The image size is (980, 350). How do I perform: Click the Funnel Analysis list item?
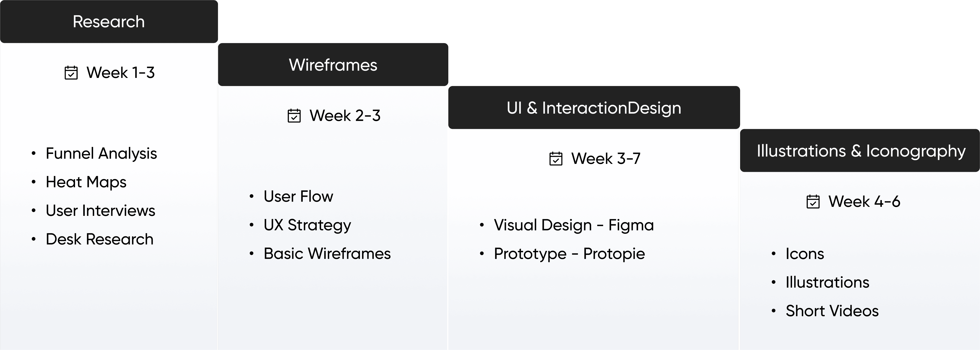pos(101,153)
